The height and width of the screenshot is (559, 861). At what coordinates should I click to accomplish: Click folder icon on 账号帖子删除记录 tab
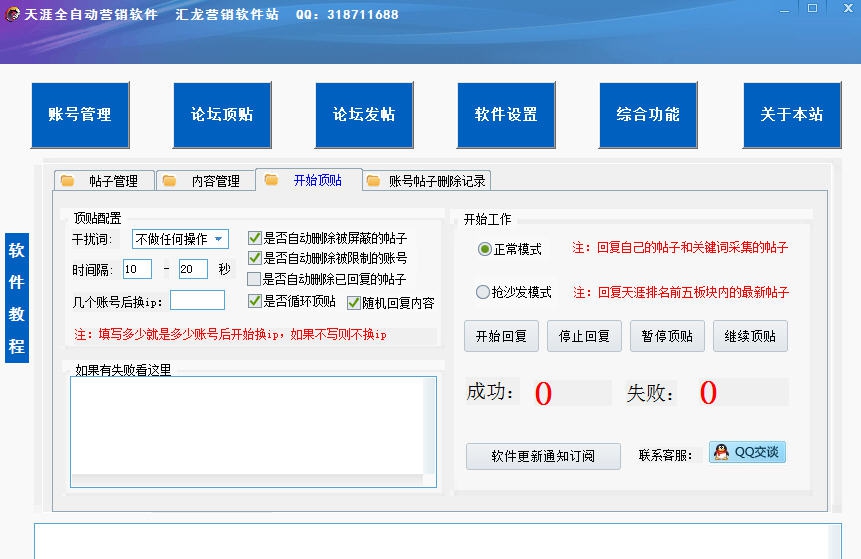pyautogui.click(x=373, y=181)
